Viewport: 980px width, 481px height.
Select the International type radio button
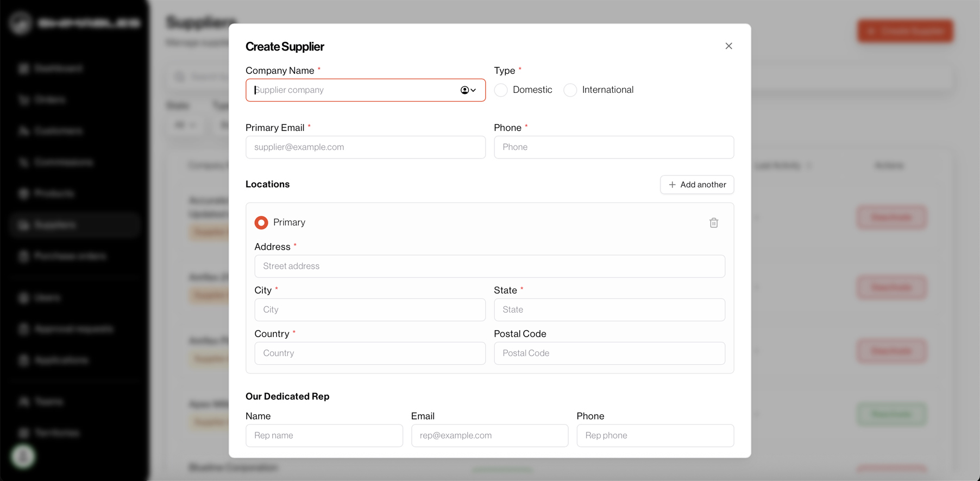coord(570,90)
